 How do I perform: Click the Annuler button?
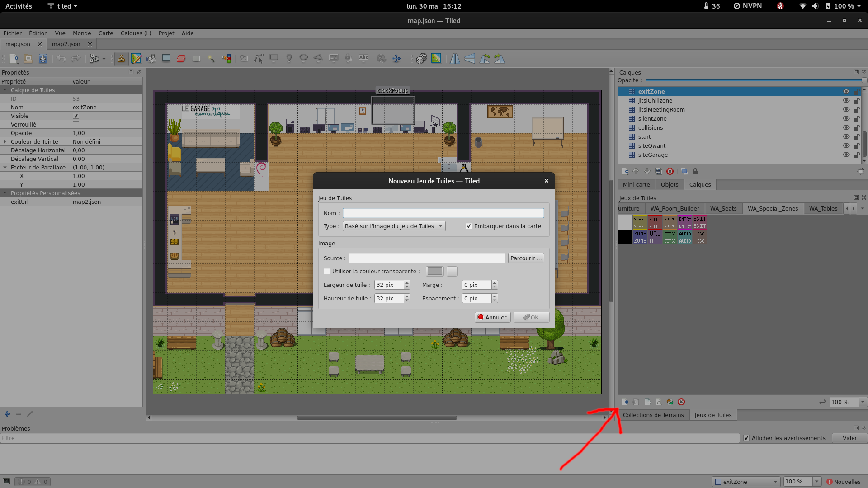coord(492,318)
